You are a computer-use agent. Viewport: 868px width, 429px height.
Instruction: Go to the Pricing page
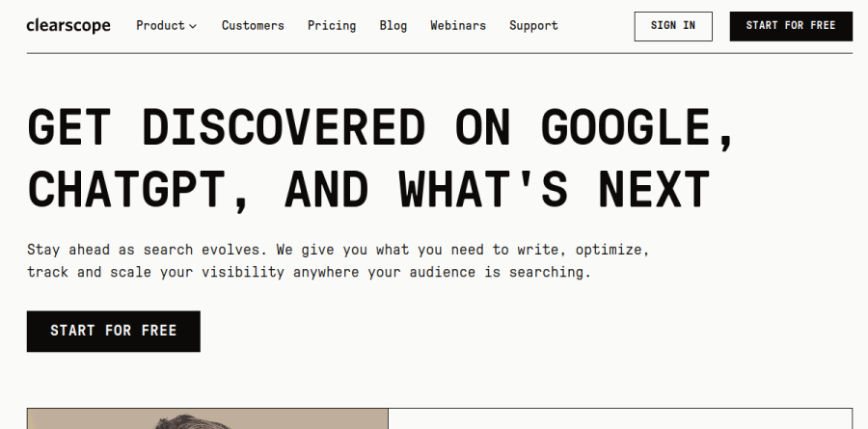click(x=332, y=25)
